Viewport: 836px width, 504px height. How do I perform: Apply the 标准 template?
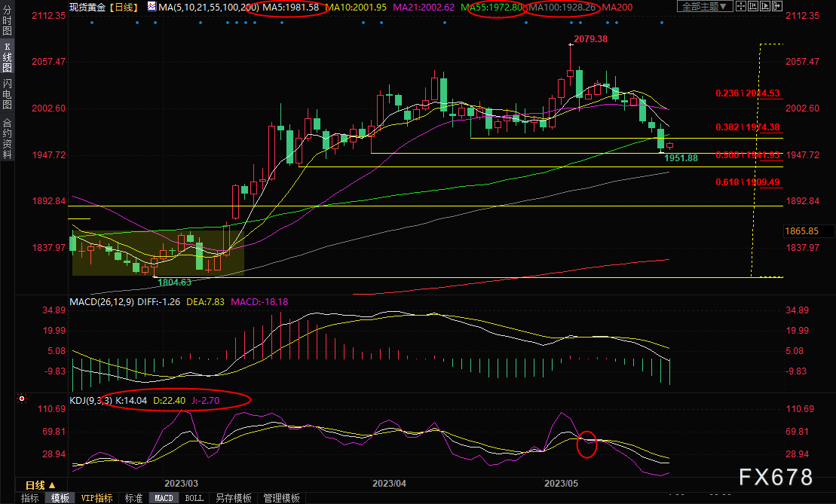click(x=133, y=498)
